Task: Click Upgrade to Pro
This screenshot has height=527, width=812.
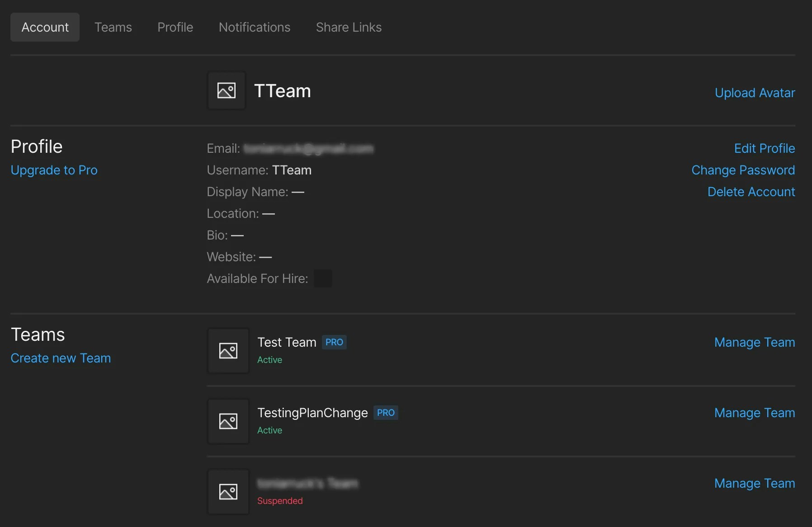Action: coord(54,170)
